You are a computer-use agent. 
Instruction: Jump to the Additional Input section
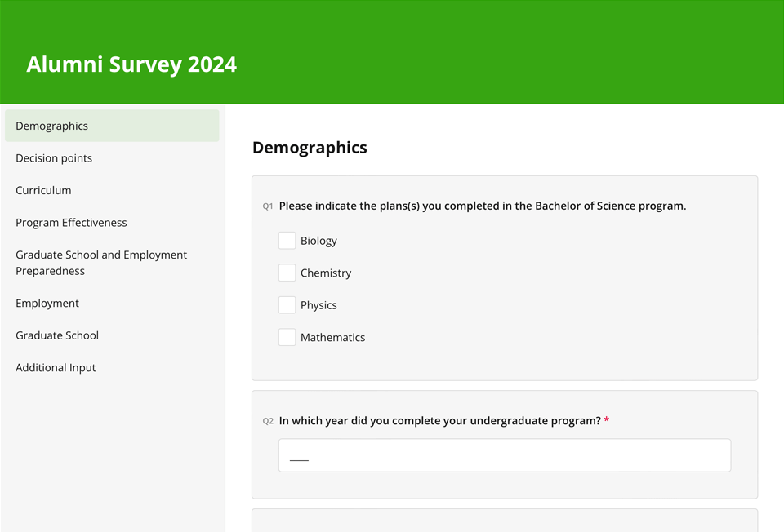(x=56, y=367)
